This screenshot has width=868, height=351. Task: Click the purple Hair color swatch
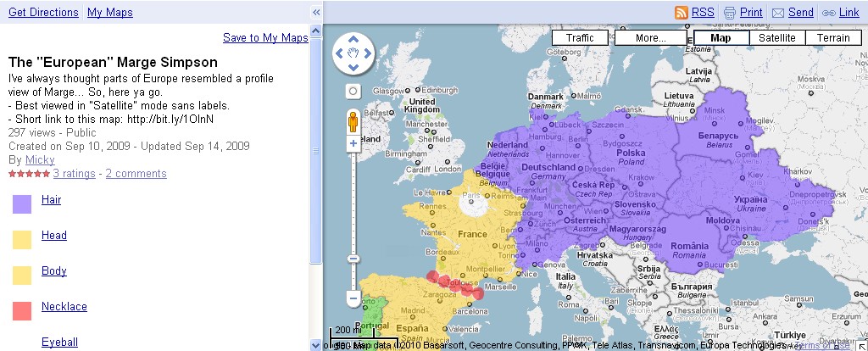pos(22,204)
